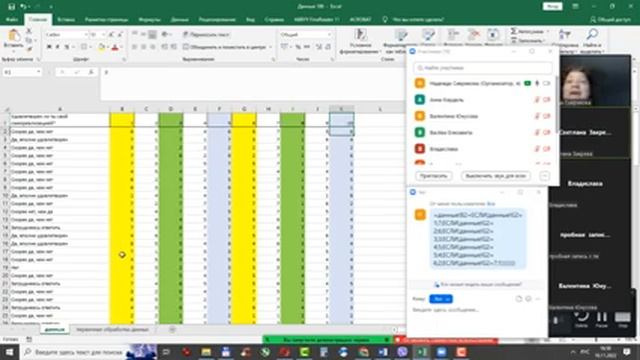Click Выключить звук для всех button
The height and width of the screenshot is (360, 640).
pyautogui.click(x=496, y=176)
